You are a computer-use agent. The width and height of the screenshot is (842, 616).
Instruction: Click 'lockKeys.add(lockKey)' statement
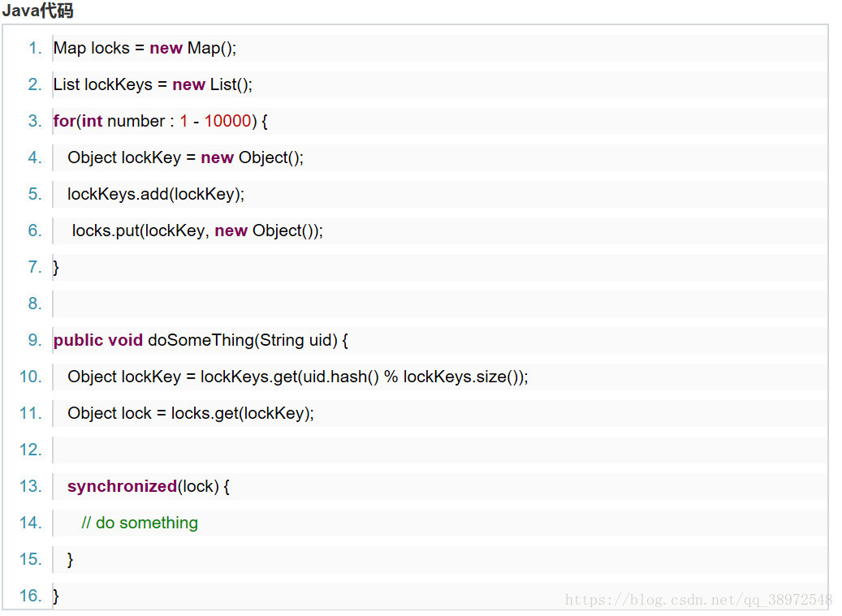[x=156, y=194]
